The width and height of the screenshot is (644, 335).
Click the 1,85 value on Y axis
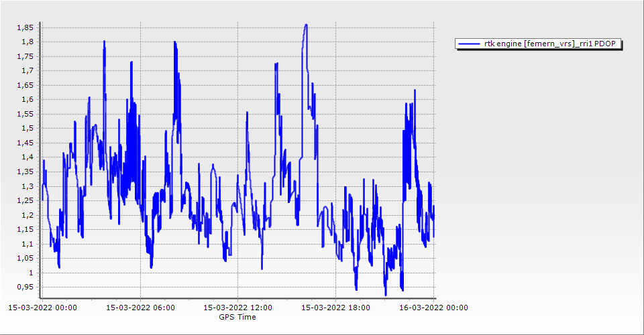pyautogui.click(x=25, y=27)
